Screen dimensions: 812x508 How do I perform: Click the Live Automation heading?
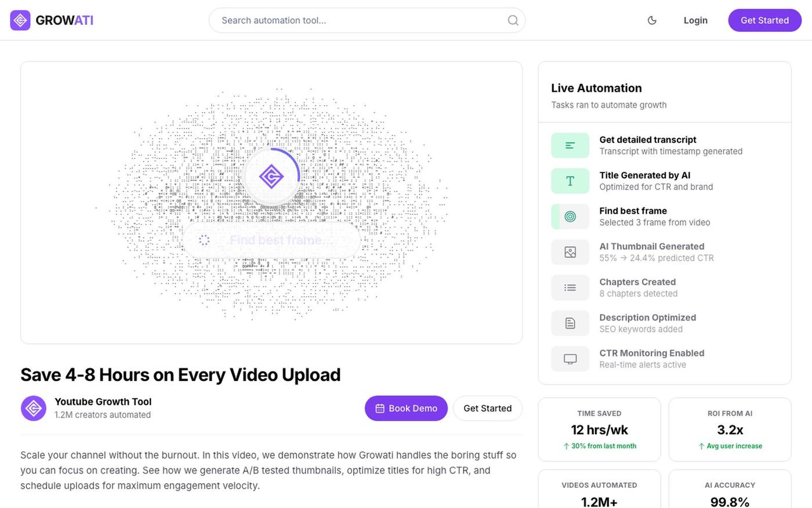click(596, 88)
